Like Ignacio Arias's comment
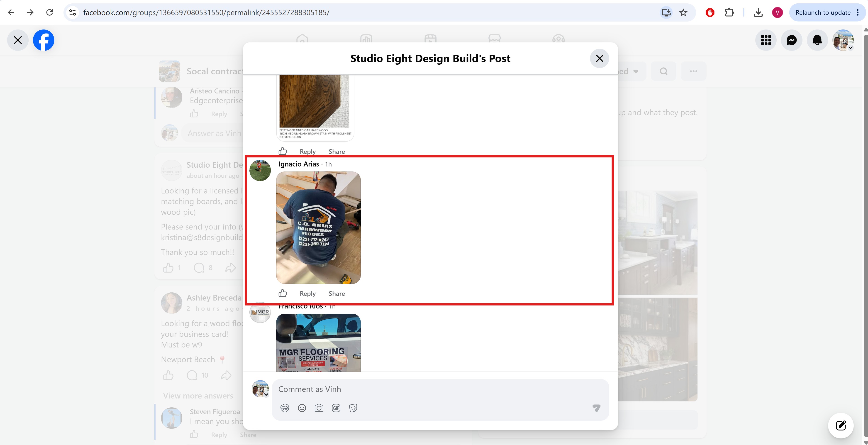Screen dimensions: 868x445 pyautogui.click(x=283, y=293)
